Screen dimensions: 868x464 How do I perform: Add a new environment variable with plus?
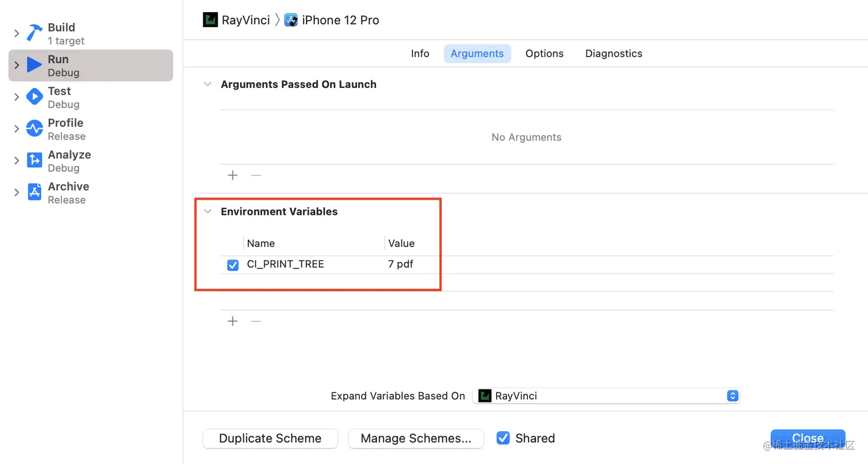tap(232, 321)
